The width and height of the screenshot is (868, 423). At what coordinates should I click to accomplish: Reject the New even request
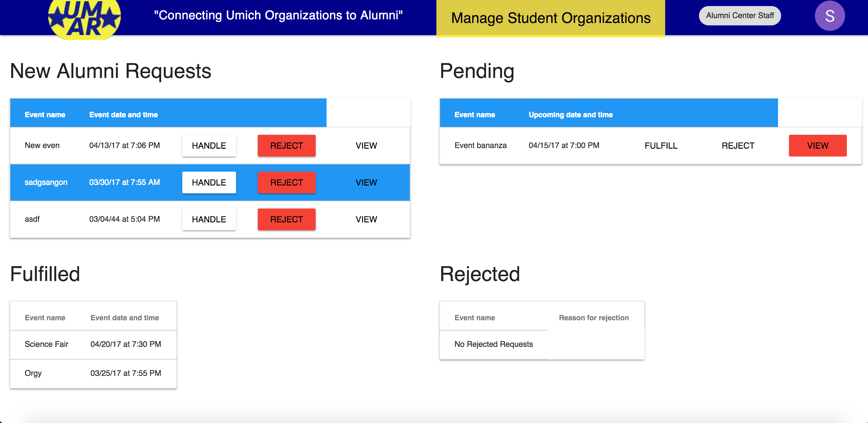286,146
